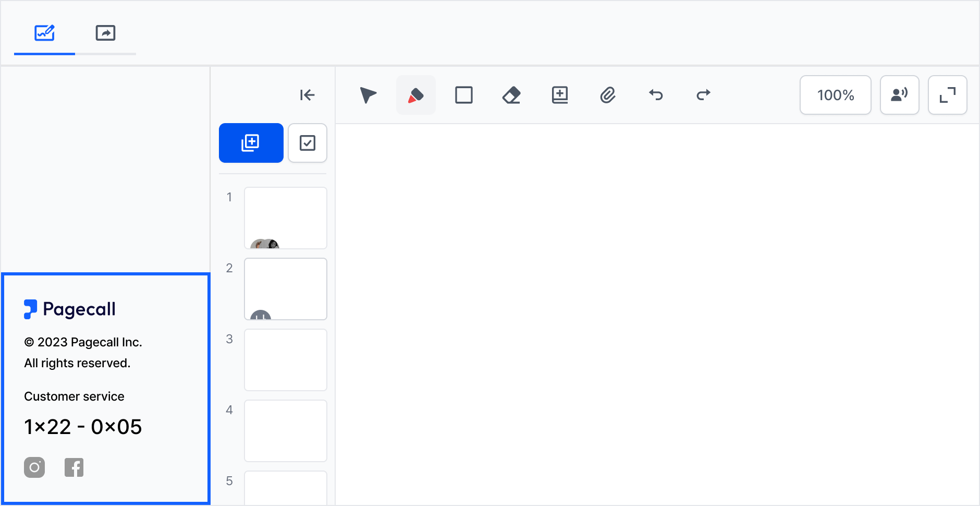Open the screen share tab
The width and height of the screenshot is (980, 506).
point(105,33)
